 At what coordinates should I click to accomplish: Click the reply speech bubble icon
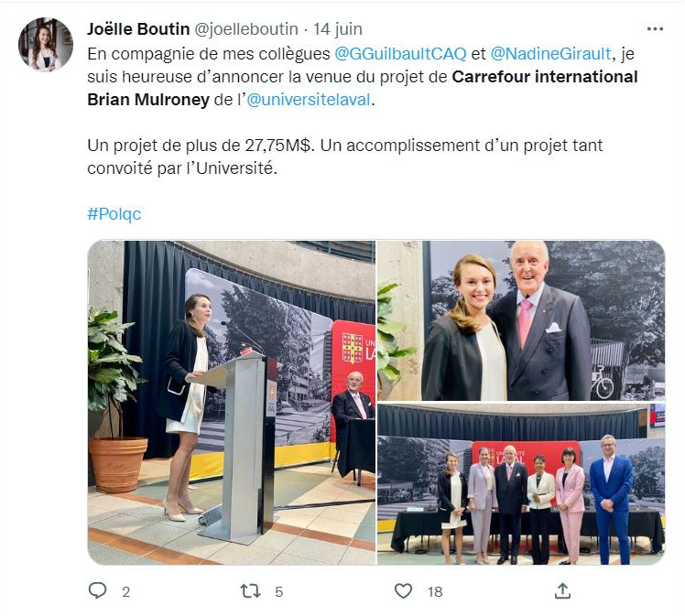[97, 590]
